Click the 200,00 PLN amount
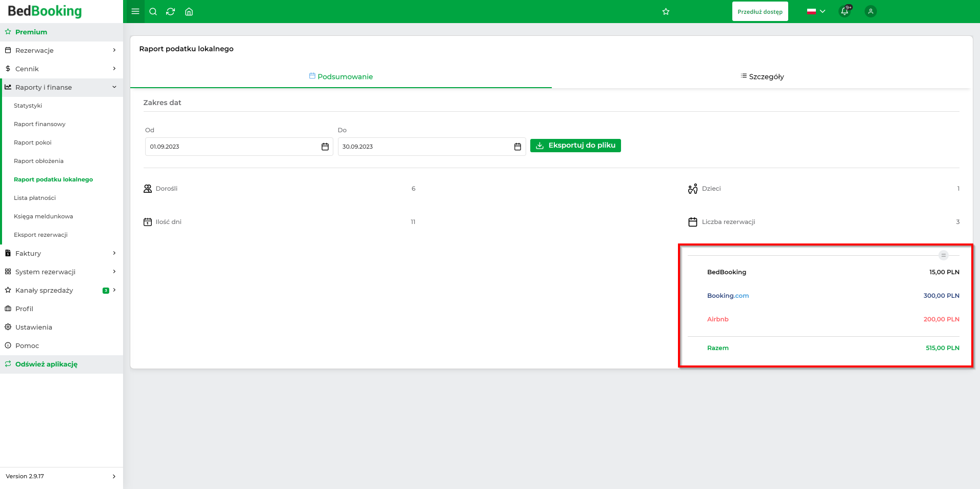The image size is (980, 489). 942,319
